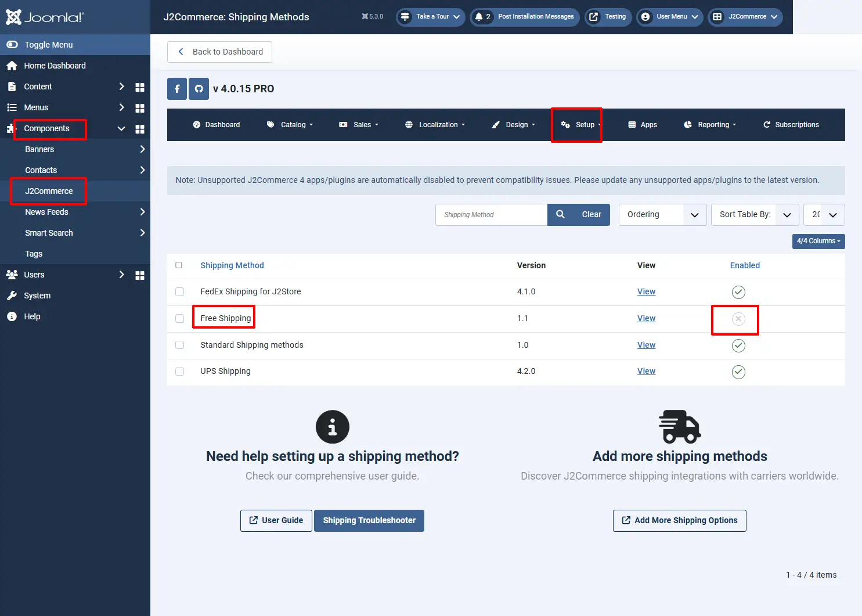Disable FedEx Shipping enabled status
The height and width of the screenshot is (616, 862).
[x=738, y=292]
